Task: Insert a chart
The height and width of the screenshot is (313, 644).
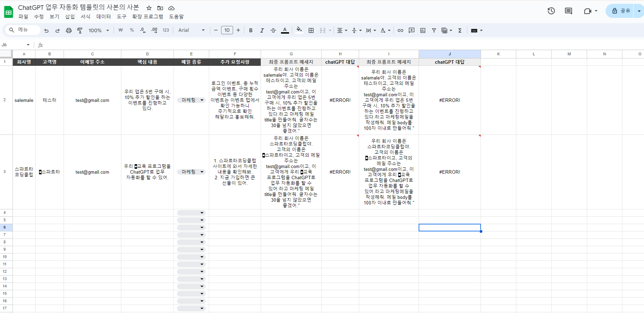Action: (423, 30)
